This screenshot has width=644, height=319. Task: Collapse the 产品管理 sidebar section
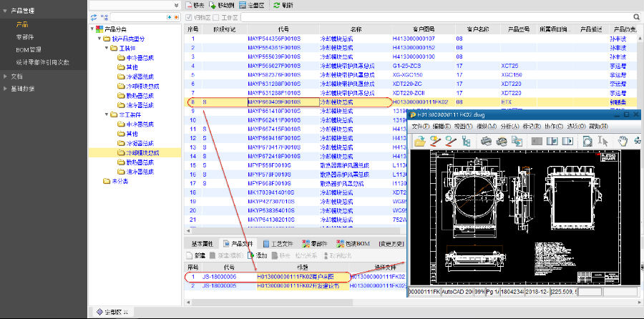[x=5, y=11]
